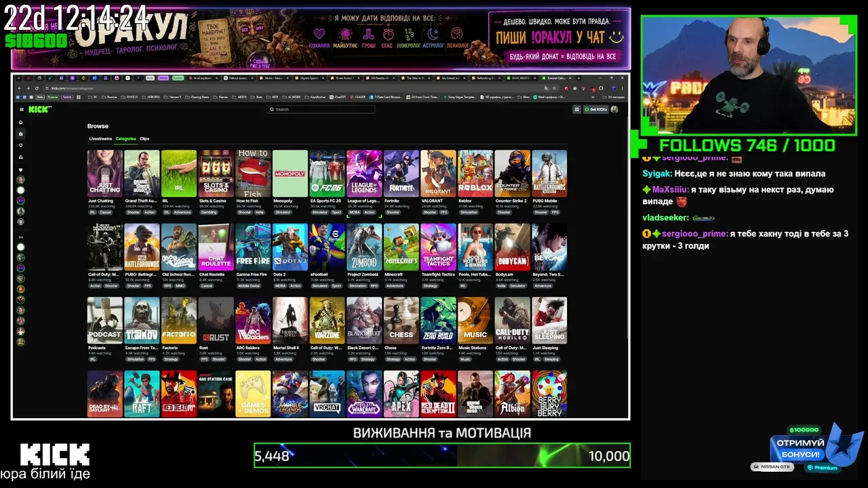Viewport: 868px width, 488px height.
Task: Click the Kick sidebar home icon
Action: tap(21, 123)
